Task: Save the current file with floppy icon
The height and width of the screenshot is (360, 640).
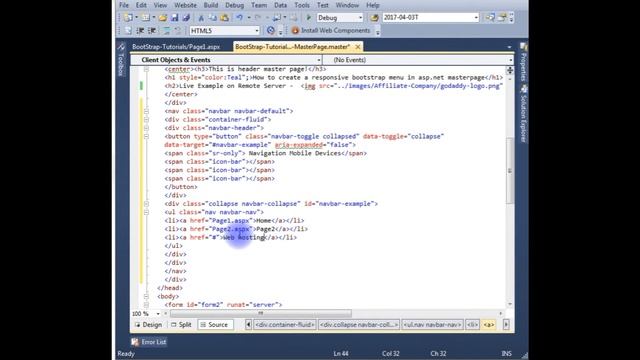Action: tap(175, 18)
